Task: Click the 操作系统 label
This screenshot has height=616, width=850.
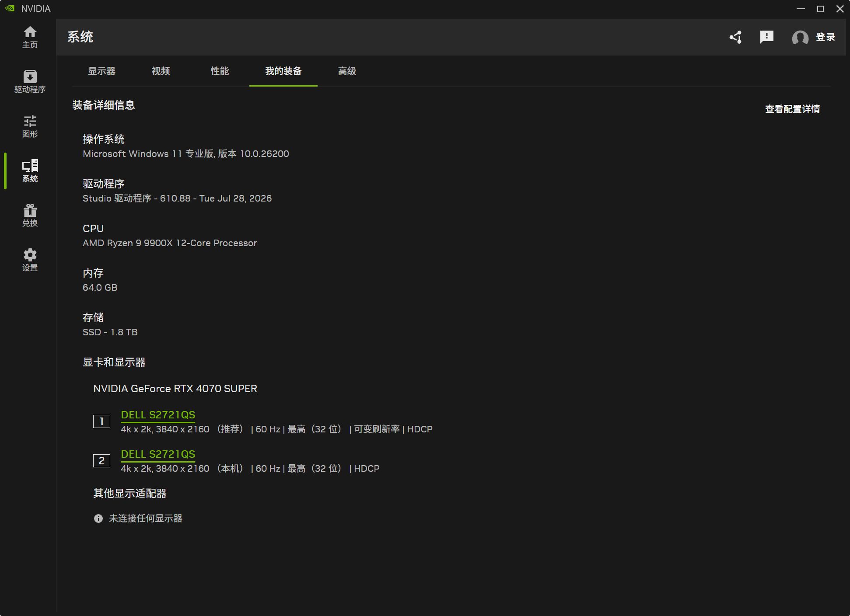Action: click(104, 139)
